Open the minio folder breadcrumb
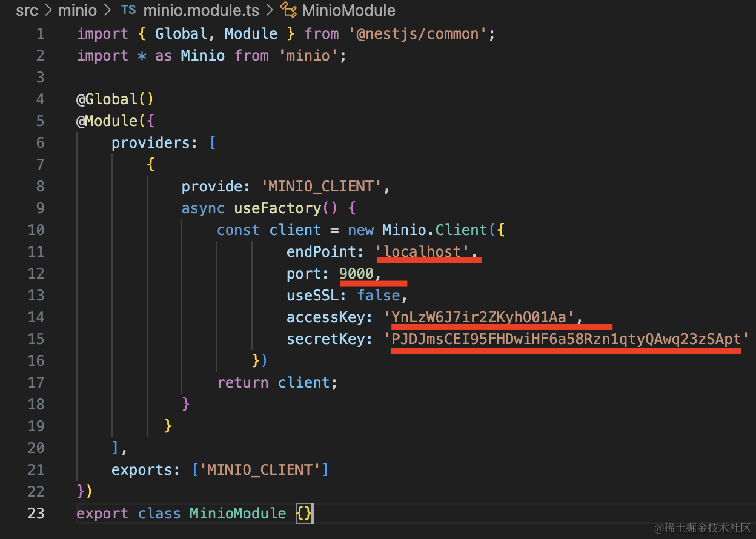The height and width of the screenshot is (539, 756). tap(77, 11)
